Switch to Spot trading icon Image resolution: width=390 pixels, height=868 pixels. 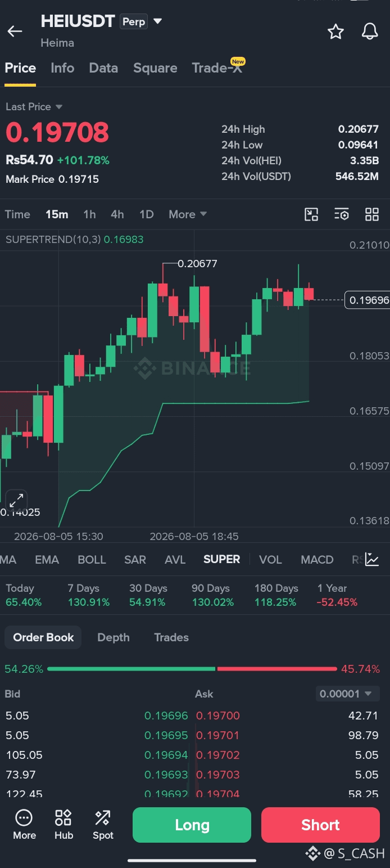pos(103,825)
